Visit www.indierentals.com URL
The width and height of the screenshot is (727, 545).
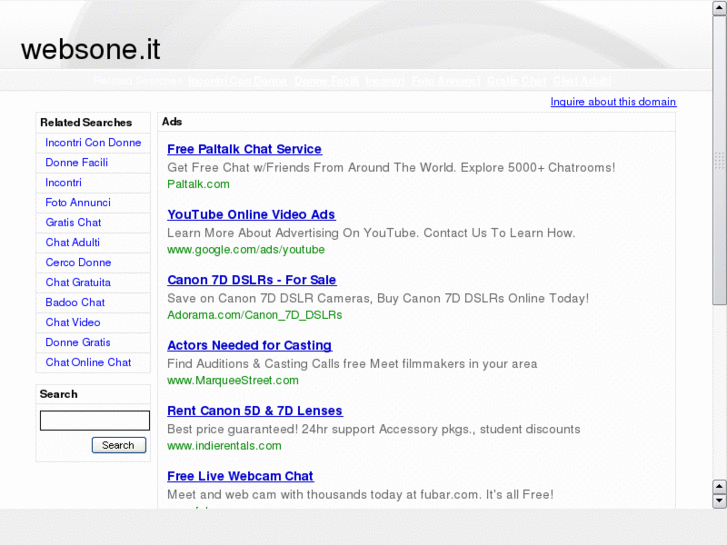pos(224,446)
